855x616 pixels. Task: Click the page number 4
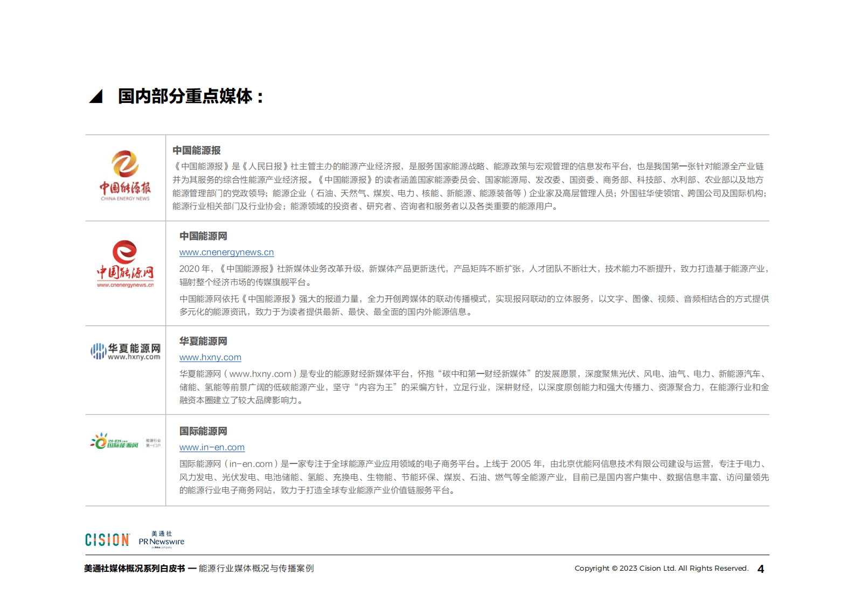coord(761,569)
